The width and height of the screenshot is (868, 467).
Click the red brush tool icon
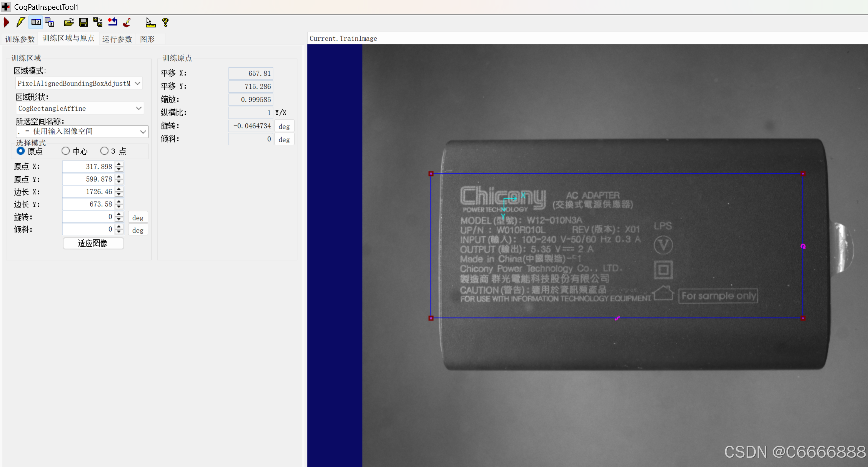coord(127,22)
